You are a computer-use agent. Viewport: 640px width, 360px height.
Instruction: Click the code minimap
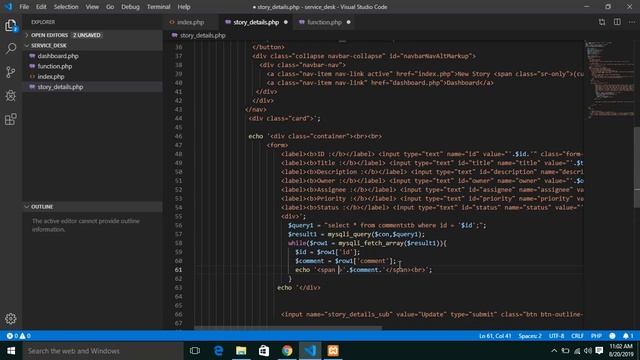[x=609, y=80]
